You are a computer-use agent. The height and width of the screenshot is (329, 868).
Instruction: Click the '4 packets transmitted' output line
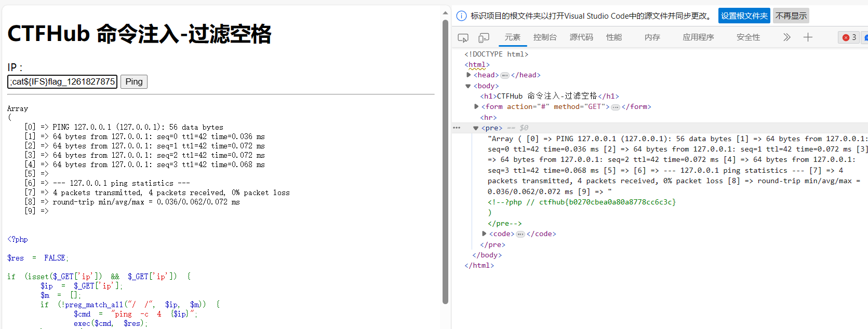[x=157, y=193]
